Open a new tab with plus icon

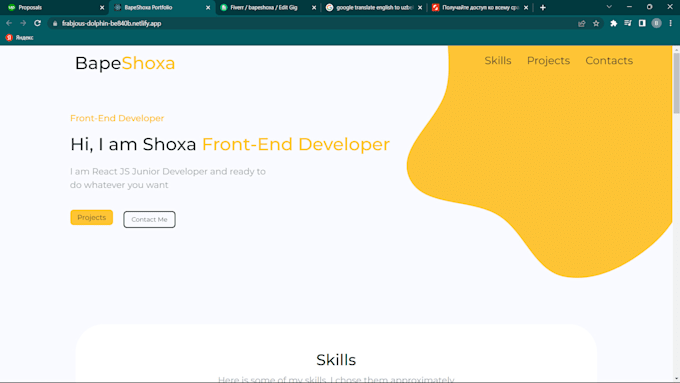pyautogui.click(x=543, y=7)
